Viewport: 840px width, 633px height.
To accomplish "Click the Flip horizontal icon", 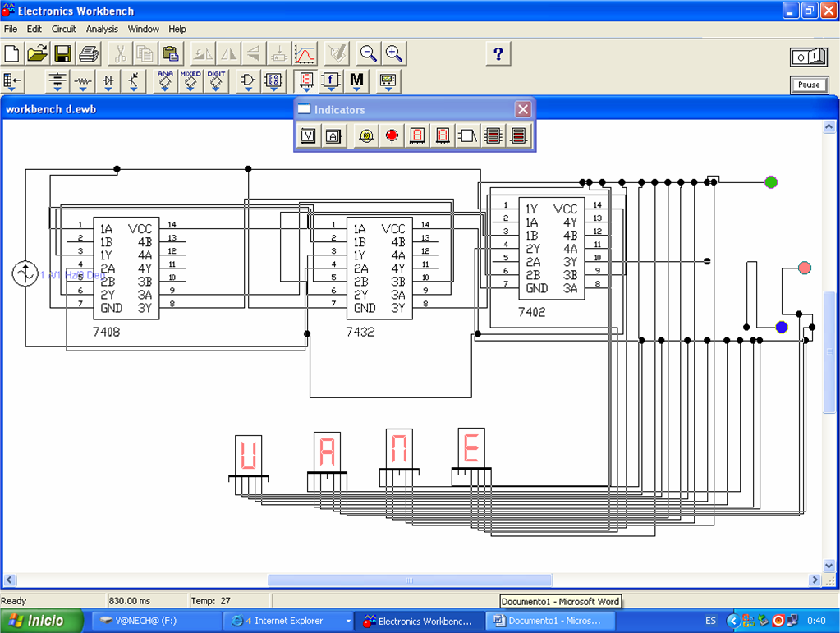I will tap(229, 54).
